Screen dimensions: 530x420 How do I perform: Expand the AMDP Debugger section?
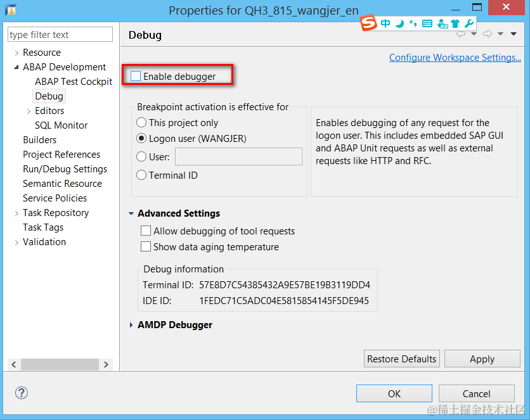click(131, 325)
